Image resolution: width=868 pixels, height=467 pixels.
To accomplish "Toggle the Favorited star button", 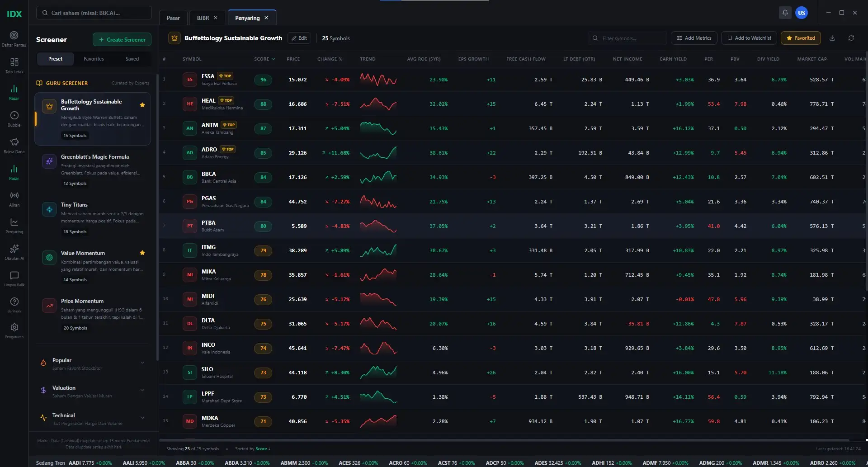I will coord(801,38).
